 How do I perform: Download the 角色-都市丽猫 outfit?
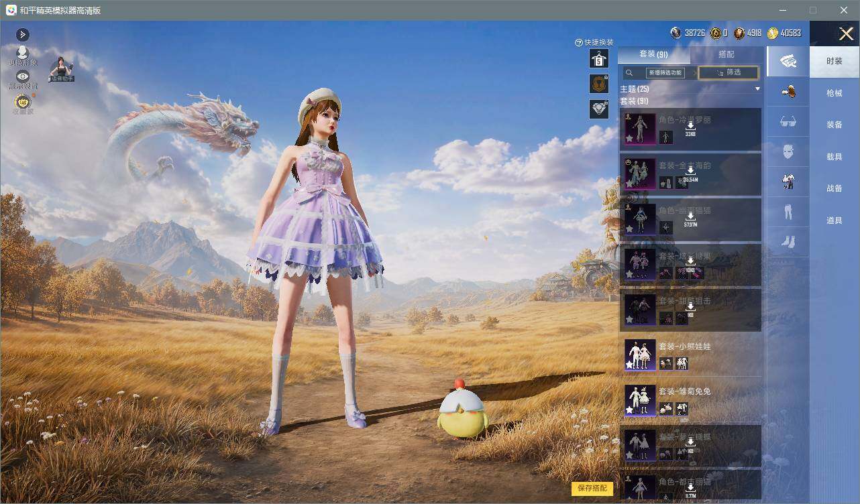(x=690, y=491)
